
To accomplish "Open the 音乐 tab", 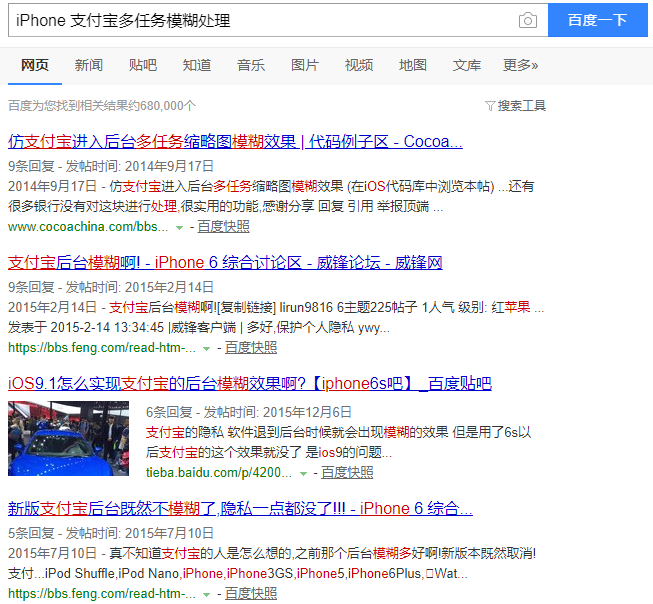I will click(x=251, y=65).
